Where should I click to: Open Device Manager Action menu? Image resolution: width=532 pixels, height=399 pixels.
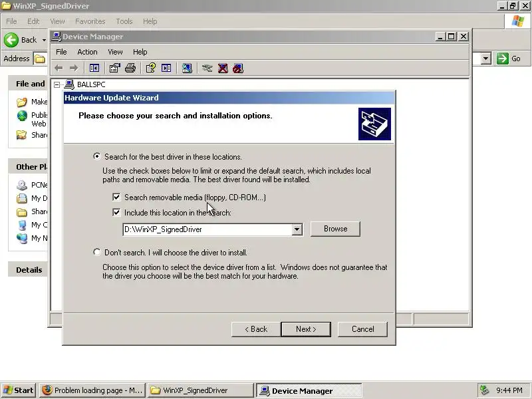click(87, 52)
